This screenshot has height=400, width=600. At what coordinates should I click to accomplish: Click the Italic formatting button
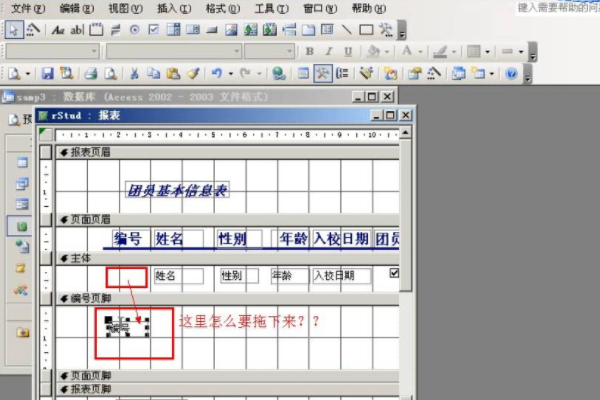(326, 51)
